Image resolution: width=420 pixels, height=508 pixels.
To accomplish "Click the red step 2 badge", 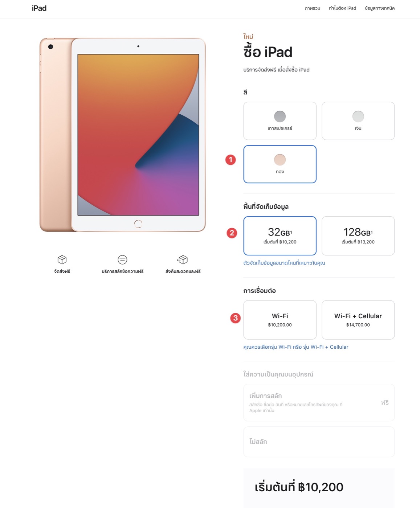I will 232,233.
